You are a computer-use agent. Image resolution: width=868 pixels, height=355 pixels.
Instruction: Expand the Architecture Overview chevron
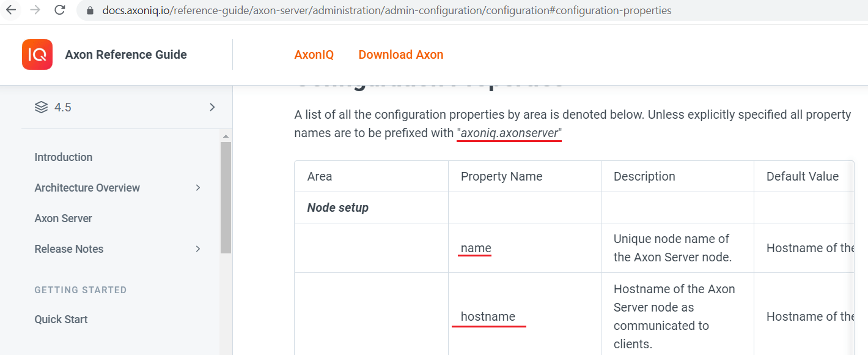(198, 188)
